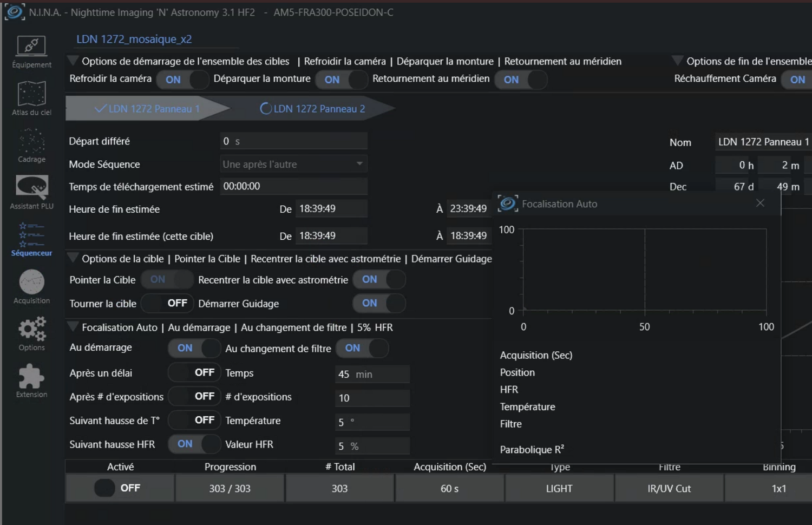Image resolution: width=812 pixels, height=525 pixels.
Task: Open the Assistant PLU icon
Action: [31, 188]
